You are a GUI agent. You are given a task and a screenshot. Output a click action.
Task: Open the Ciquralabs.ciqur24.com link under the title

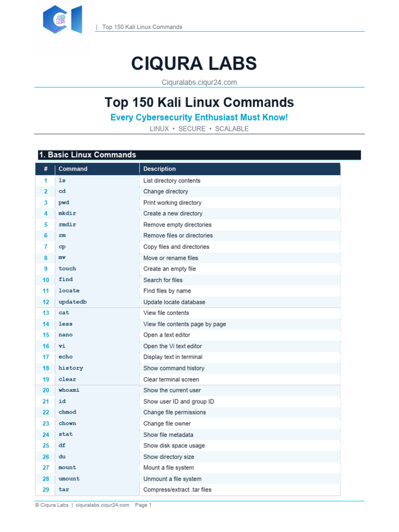199,83
